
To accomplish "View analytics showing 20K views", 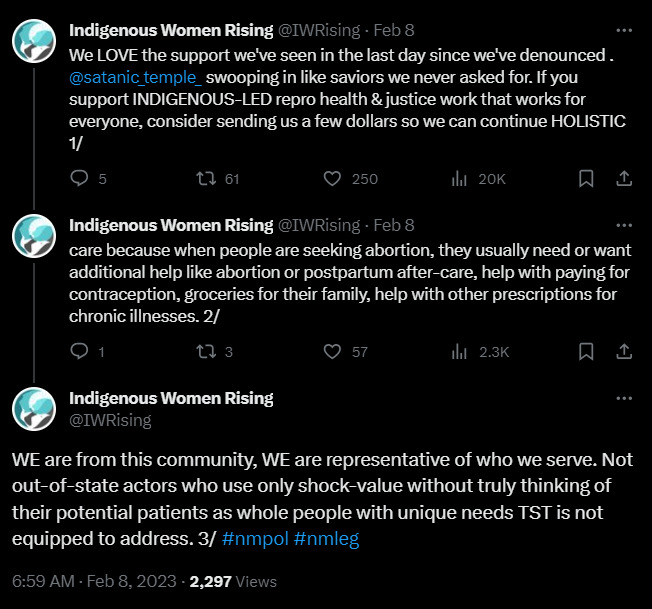I will pyautogui.click(x=461, y=179).
